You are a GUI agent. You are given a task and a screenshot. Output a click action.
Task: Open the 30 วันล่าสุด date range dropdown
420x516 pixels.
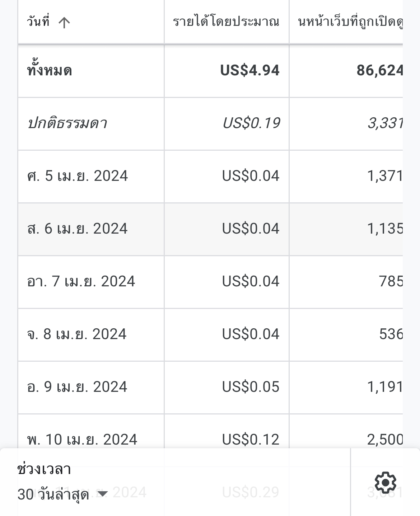(62, 494)
